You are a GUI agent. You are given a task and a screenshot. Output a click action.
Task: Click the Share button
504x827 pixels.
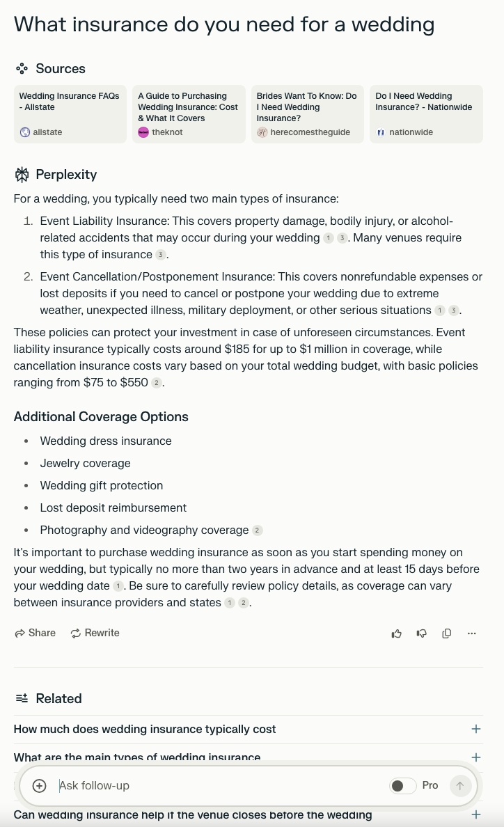pos(35,633)
